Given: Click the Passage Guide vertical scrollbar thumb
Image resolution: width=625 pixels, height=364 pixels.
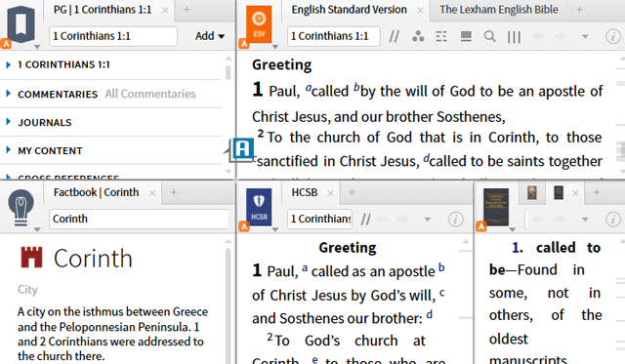Looking at the screenshot, I should (x=228, y=72).
